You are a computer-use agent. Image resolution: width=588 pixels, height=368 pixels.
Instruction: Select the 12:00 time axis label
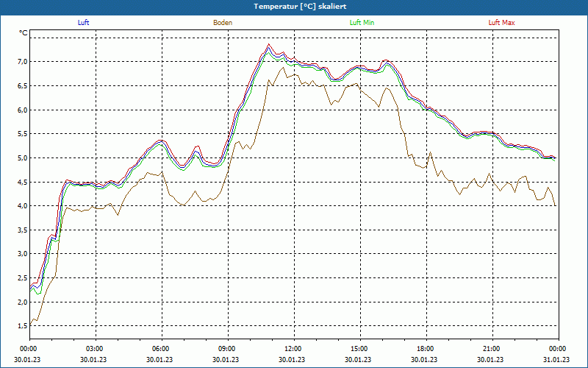[x=293, y=349]
